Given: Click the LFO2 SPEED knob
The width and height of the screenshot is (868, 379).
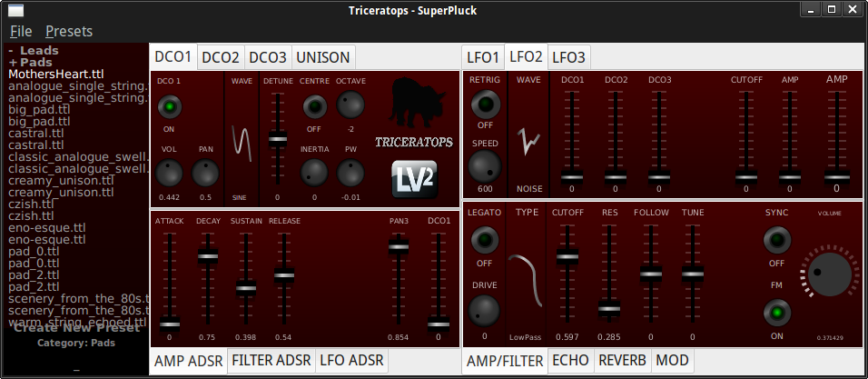Looking at the screenshot, I should (x=485, y=166).
